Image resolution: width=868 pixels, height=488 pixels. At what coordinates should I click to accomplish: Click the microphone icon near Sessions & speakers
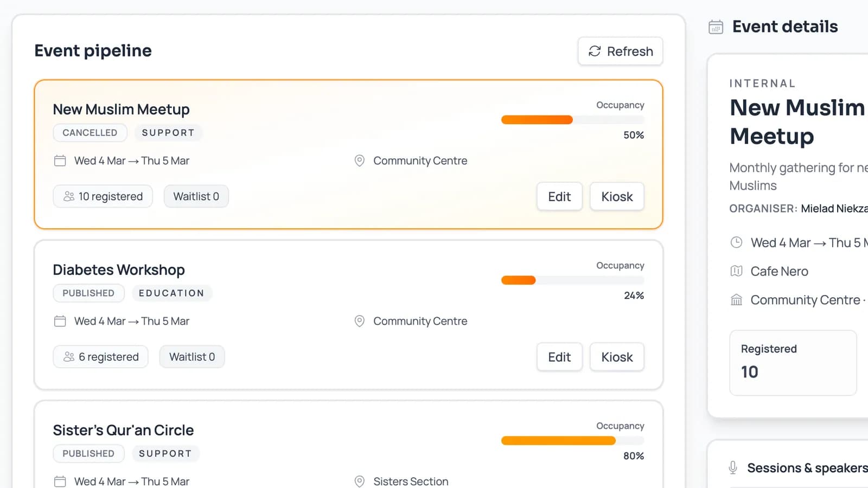(x=733, y=467)
